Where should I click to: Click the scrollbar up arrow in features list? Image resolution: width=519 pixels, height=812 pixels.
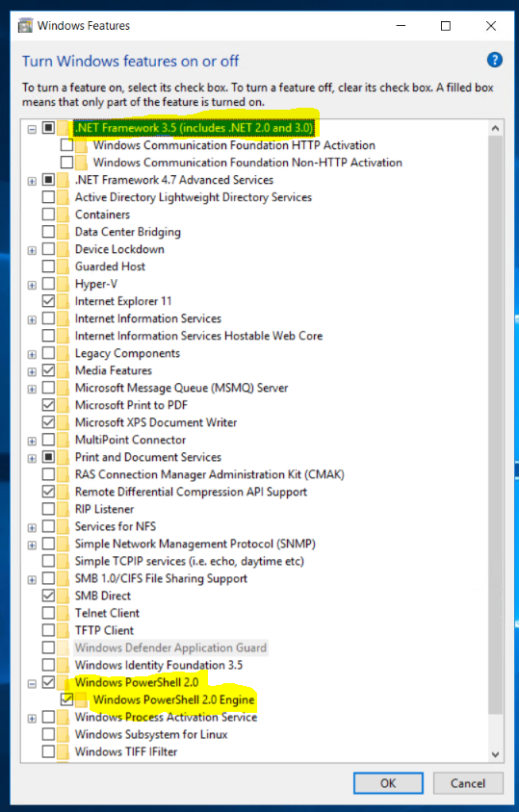495,128
